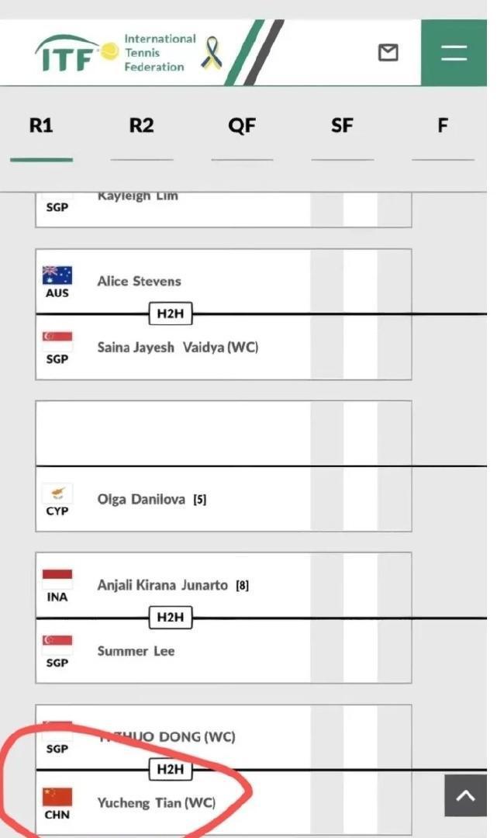Click the Australia flag icon
The image size is (504, 838).
pyautogui.click(x=57, y=275)
